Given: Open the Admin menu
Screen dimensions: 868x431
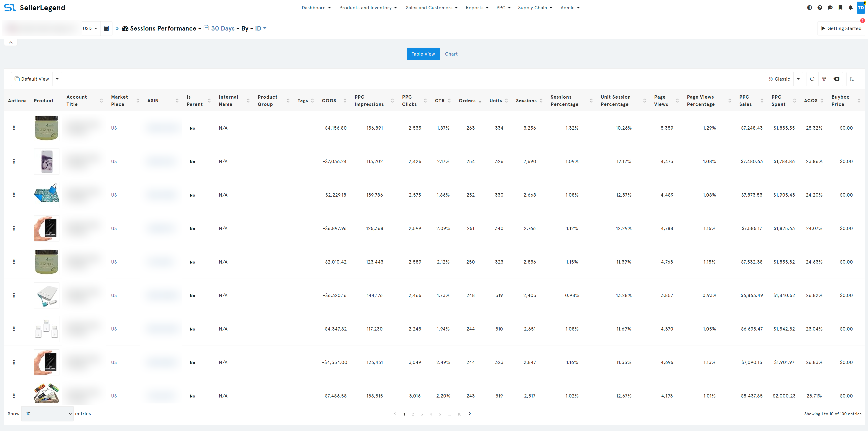Looking at the screenshot, I should [x=570, y=8].
